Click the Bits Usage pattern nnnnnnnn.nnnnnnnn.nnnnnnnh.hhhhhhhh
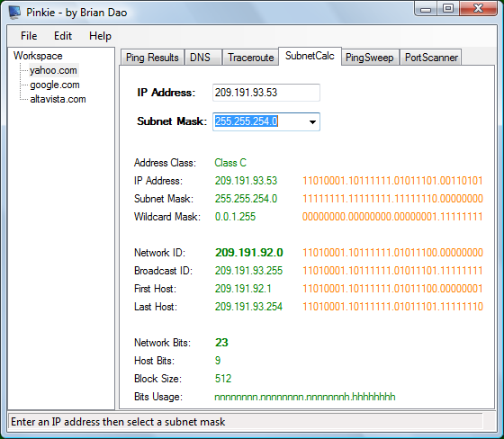The width and height of the screenshot is (504, 439). (x=305, y=397)
